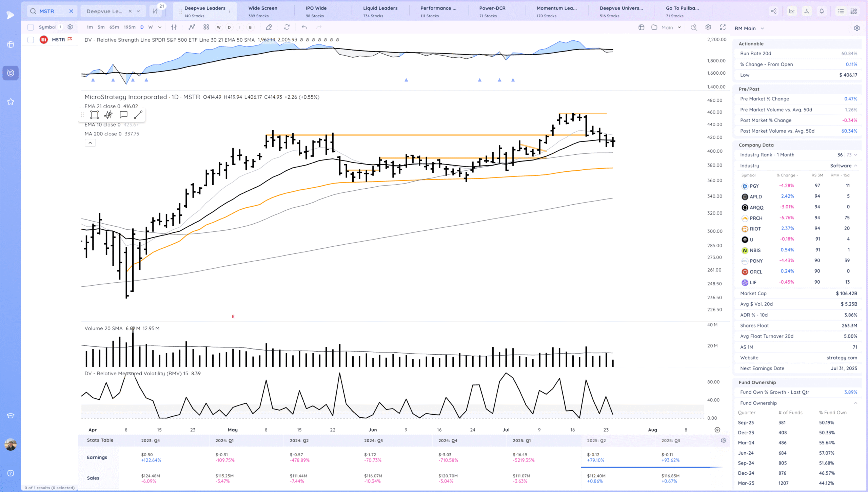The image size is (868, 492).
Task: Click the undo arrow
Action: click(304, 27)
